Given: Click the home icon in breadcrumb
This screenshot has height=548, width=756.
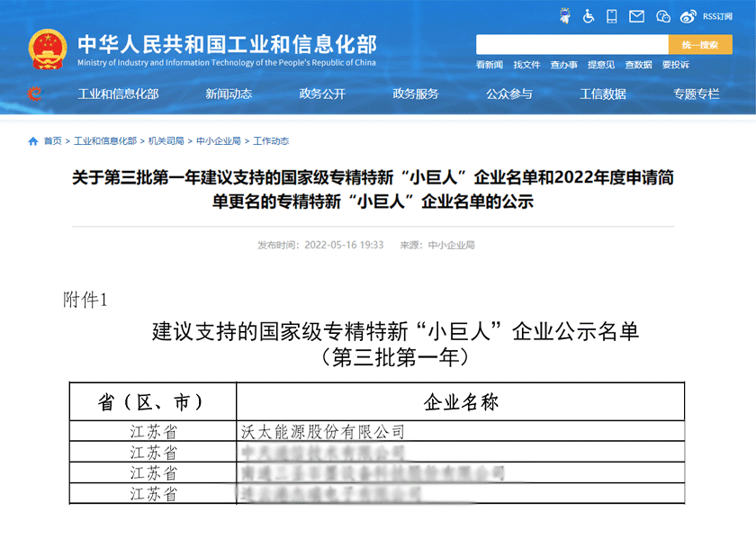Looking at the screenshot, I should [x=33, y=141].
